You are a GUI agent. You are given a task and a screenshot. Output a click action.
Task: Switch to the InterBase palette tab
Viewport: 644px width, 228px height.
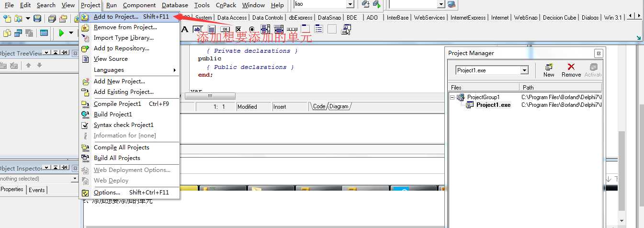[x=397, y=18]
